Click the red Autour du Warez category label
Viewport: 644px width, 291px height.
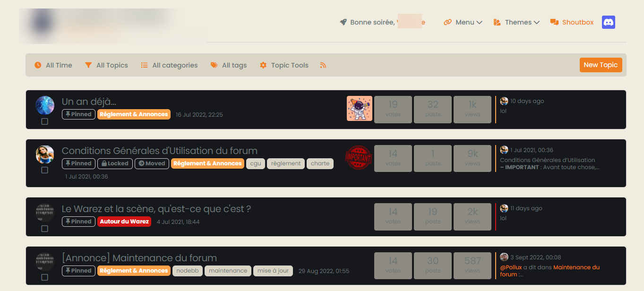click(124, 222)
